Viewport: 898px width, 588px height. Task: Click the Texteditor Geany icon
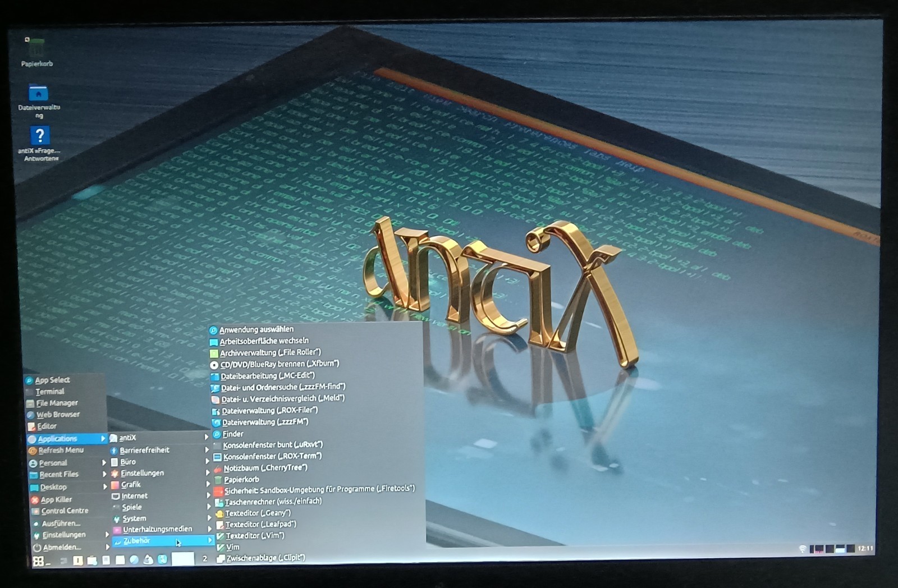click(220, 513)
